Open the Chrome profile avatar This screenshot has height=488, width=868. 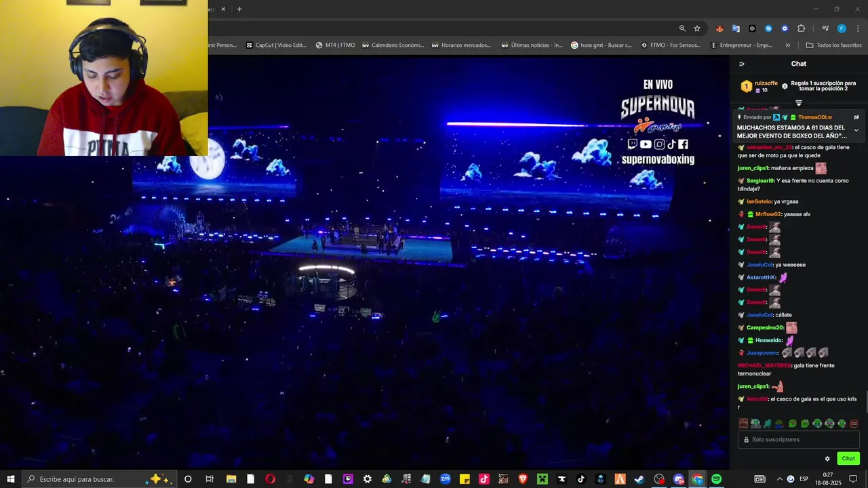(842, 28)
